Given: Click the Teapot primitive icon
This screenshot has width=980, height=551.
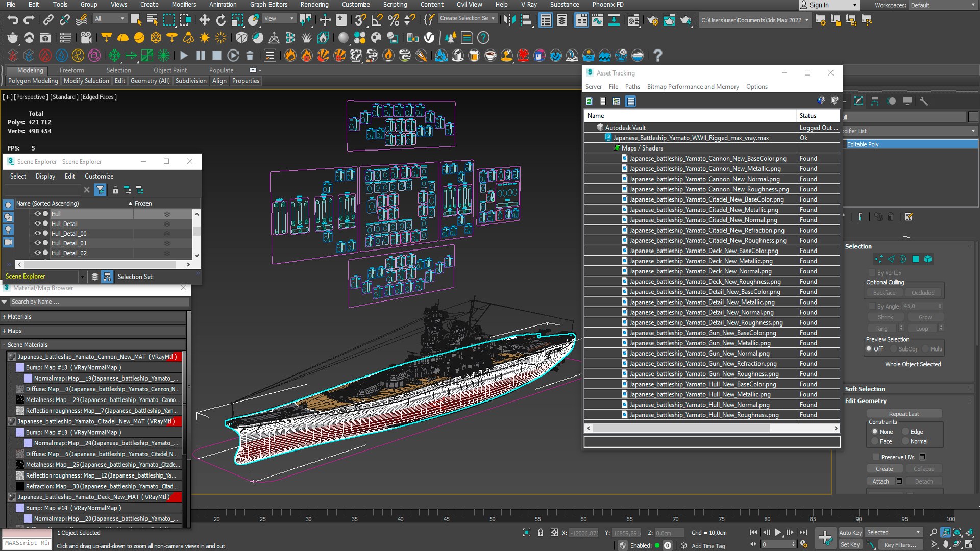Looking at the screenshot, I should tap(13, 38).
